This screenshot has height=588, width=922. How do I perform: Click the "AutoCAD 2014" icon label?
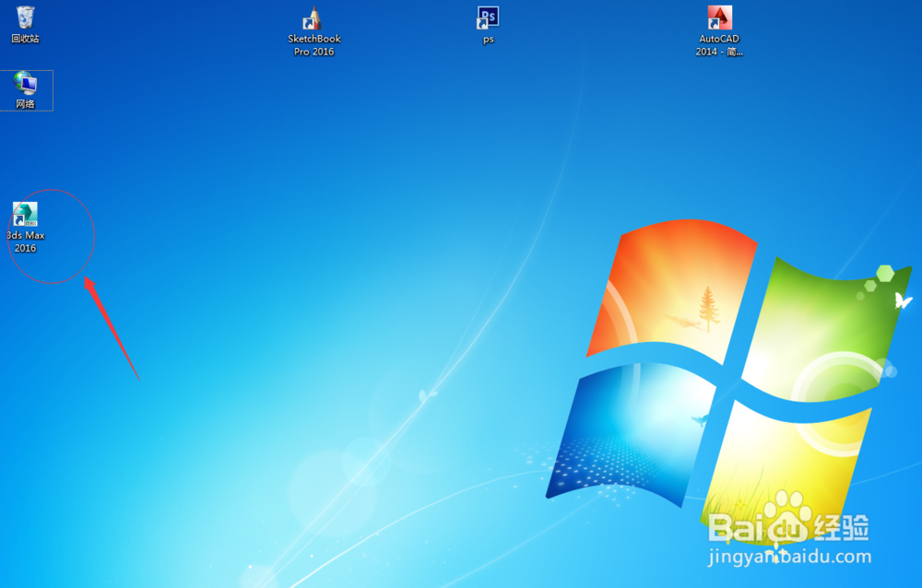pyautogui.click(x=719, y=45)
